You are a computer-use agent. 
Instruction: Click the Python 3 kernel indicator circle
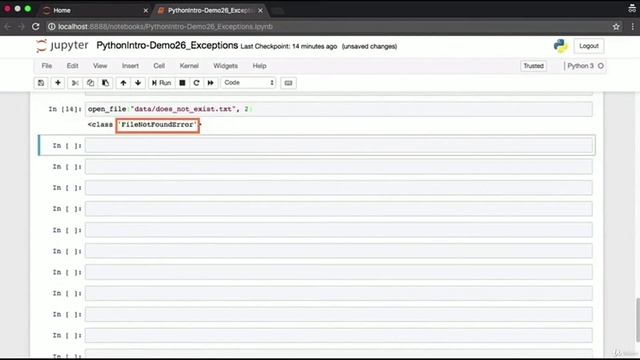600,66
